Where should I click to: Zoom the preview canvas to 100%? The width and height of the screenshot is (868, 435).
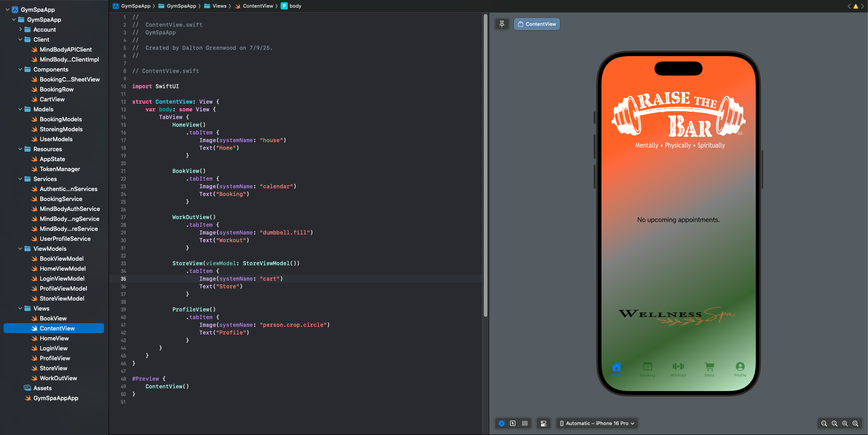coord(835,423)
